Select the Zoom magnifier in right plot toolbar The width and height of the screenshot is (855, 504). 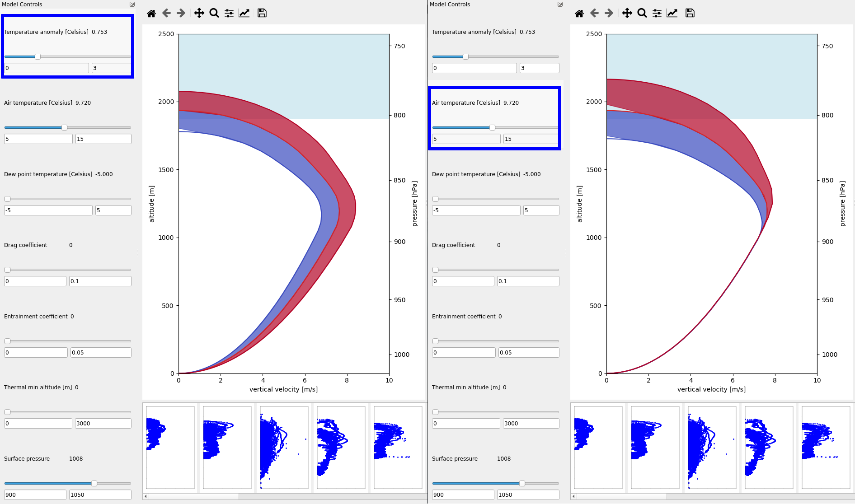point(642,13)
